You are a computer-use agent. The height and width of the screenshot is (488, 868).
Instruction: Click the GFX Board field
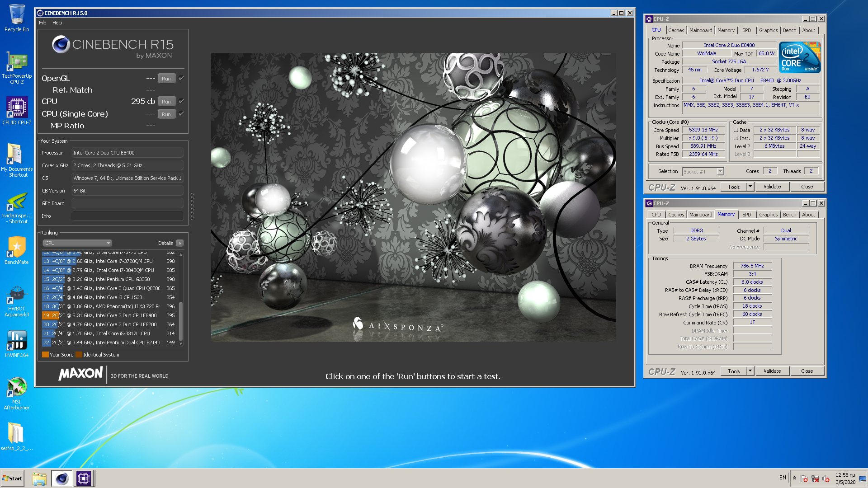(x=127, y=203)
